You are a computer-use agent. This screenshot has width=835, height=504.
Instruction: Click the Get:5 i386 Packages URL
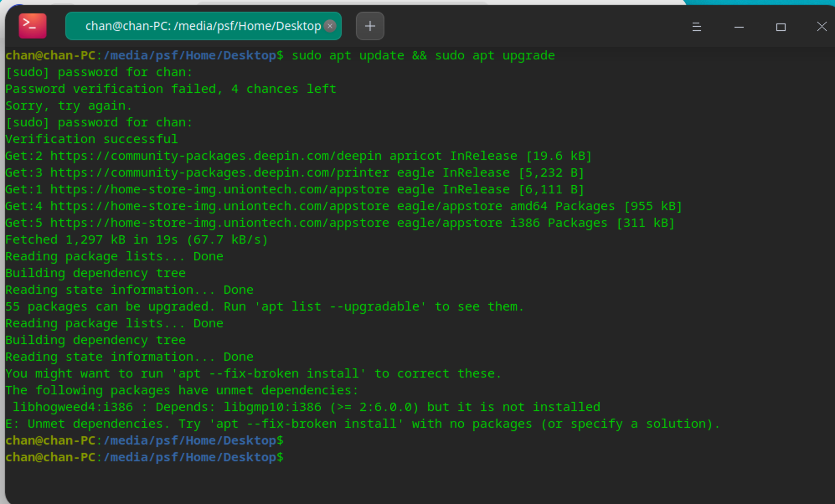[219, 223]
